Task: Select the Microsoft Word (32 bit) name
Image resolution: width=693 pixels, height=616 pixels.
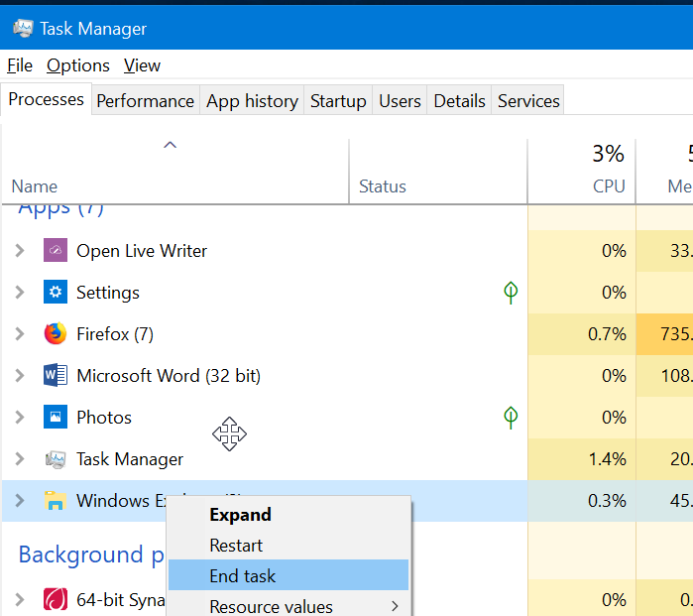Action: pyautogui.click(x=169, y=376)
